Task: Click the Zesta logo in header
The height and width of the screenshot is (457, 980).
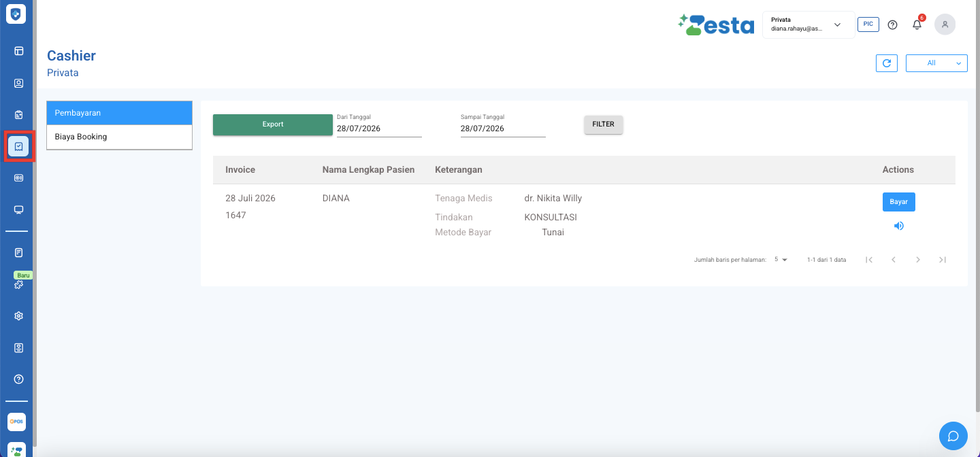Action: click(716, 24)
